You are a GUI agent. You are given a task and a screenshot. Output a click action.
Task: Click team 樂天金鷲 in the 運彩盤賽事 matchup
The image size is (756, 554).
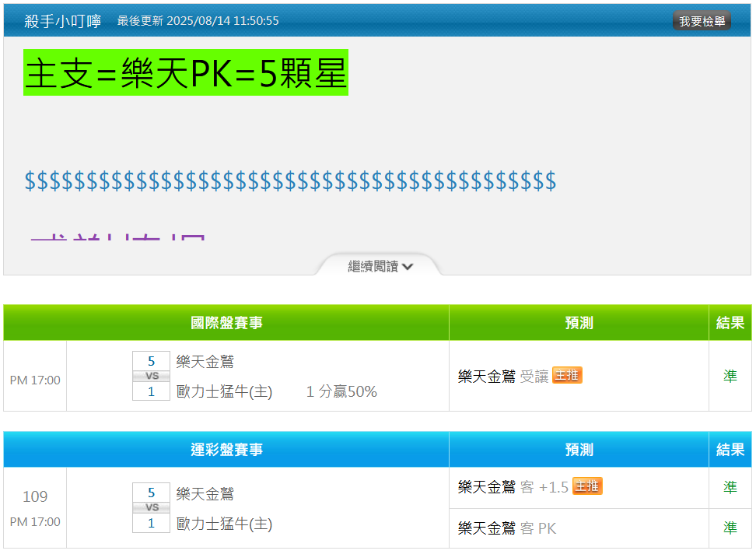pyautogui.click(x=205, y=494)
